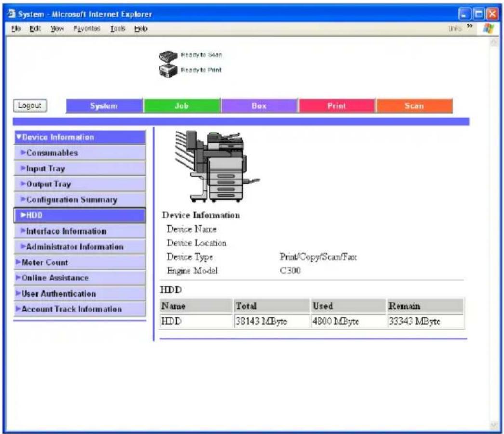Click the 38143 MByte total cell
Viewport: 504px width, 434px height.
(x=271, y=321)
